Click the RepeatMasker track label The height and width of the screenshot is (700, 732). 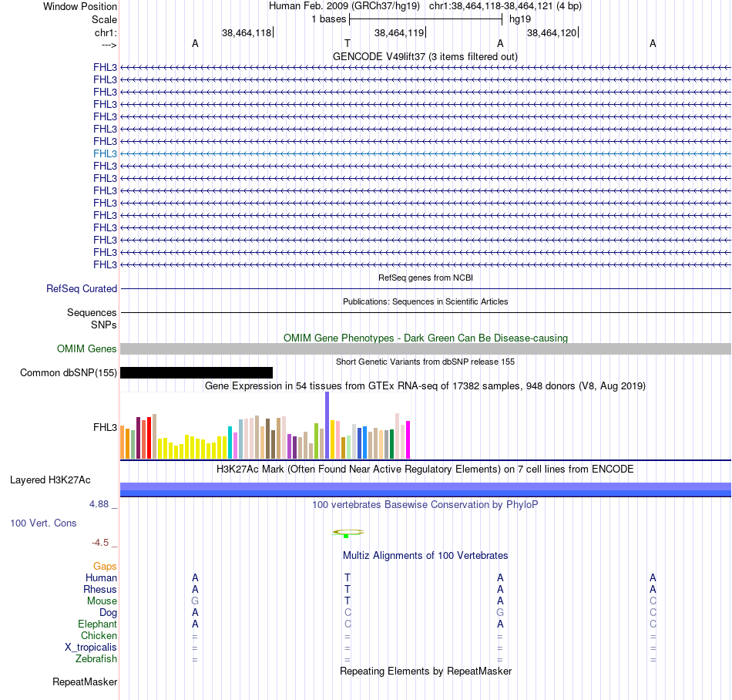(x=85, y=681)
